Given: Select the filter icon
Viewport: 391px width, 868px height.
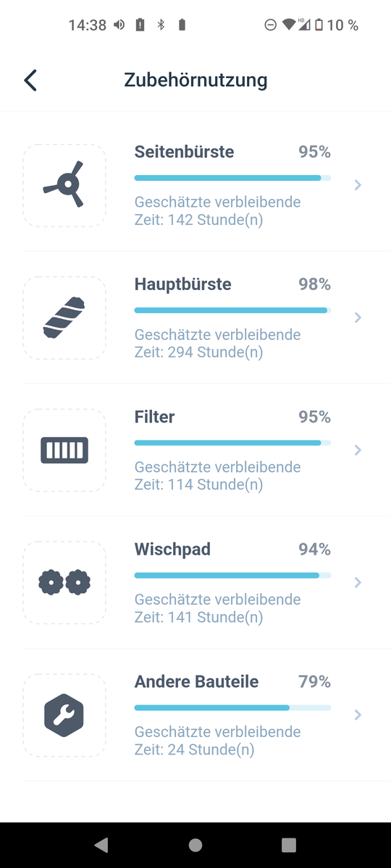Looking at the screenshot, I should point(64,450).
